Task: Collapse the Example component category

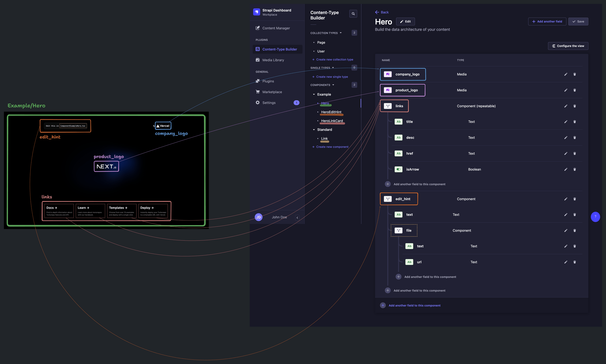Action: click(314, 94)
